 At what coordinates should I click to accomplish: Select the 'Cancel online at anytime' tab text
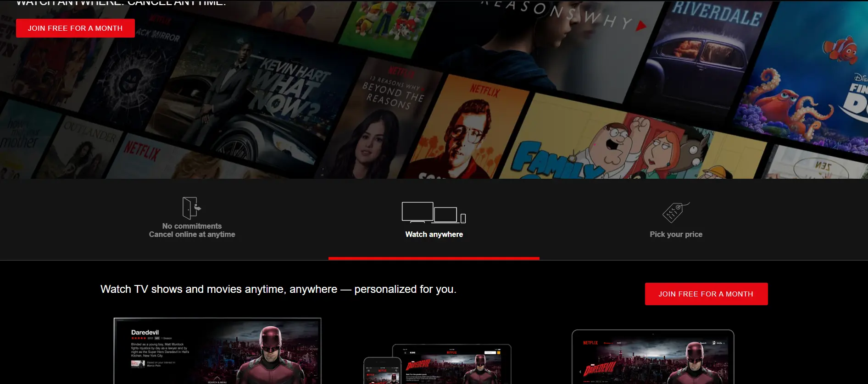[192, 235]
